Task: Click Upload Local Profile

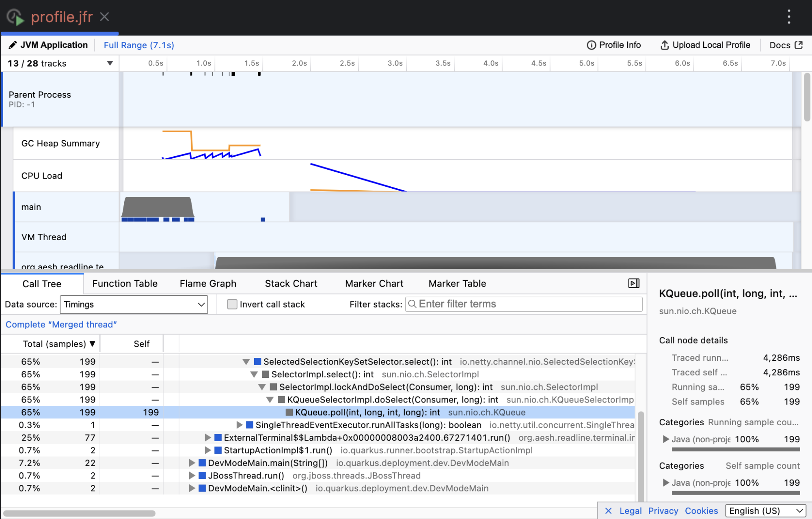Action: click(705, 45)
